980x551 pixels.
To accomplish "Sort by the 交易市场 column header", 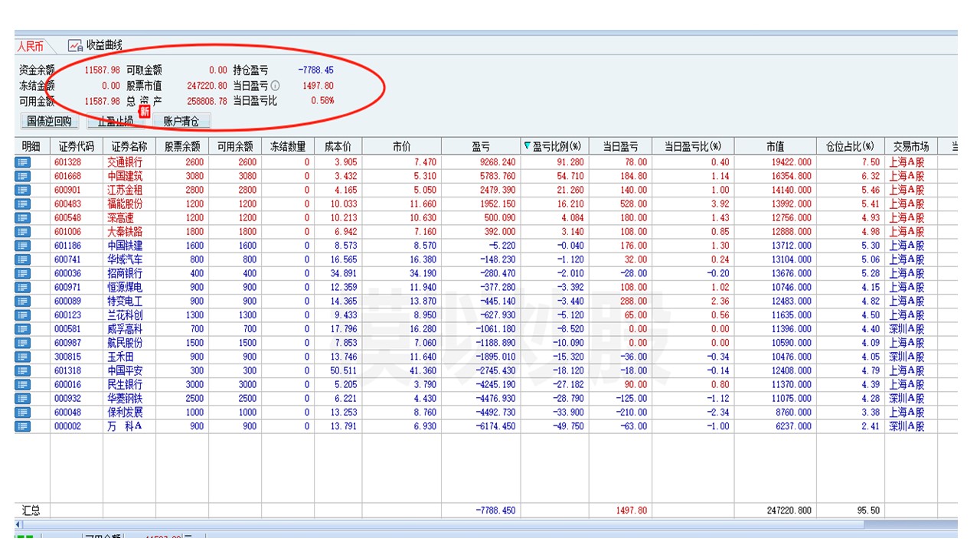I will point(911,146).
